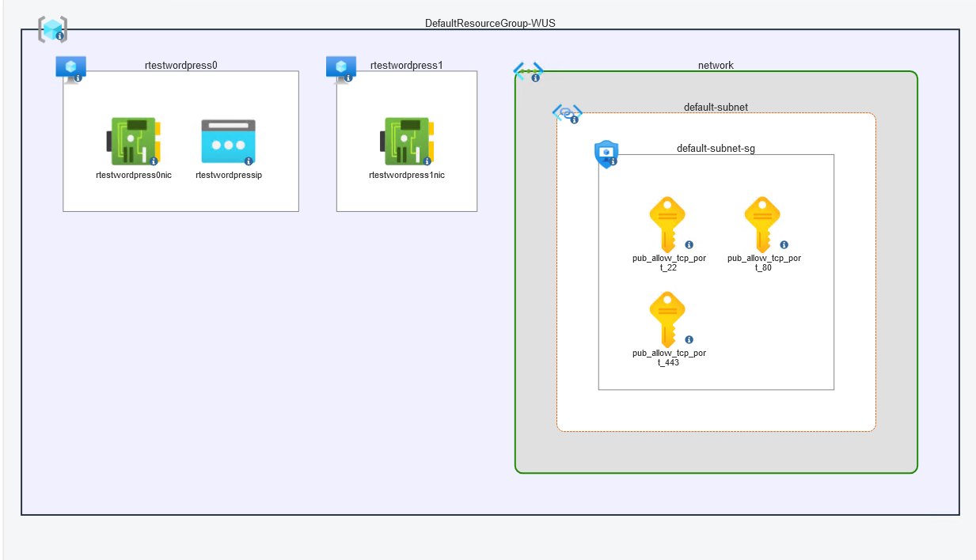Click the info badge on pub_allow_tcp_port_443
The height and width of the screenshot is (560, 976).
pos(688,340)
